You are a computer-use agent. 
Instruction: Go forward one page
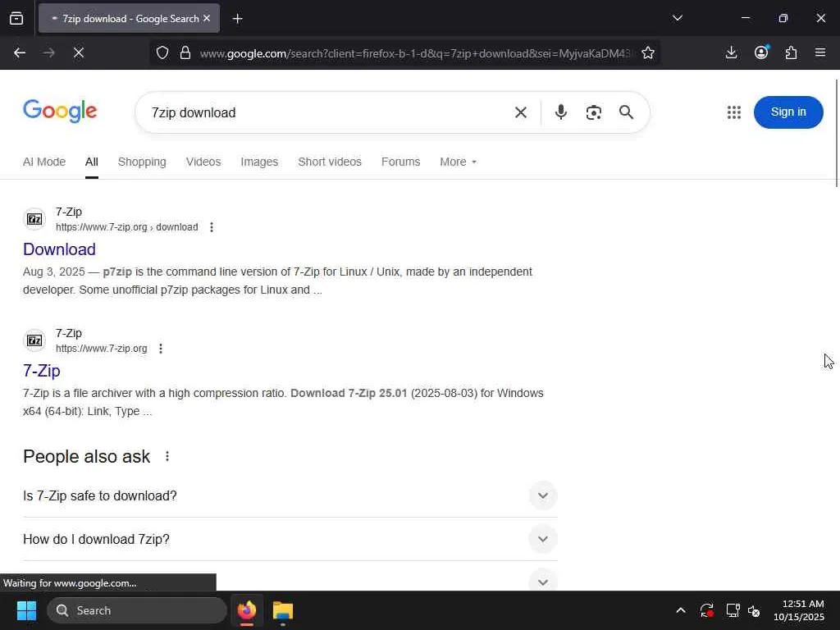49,52
